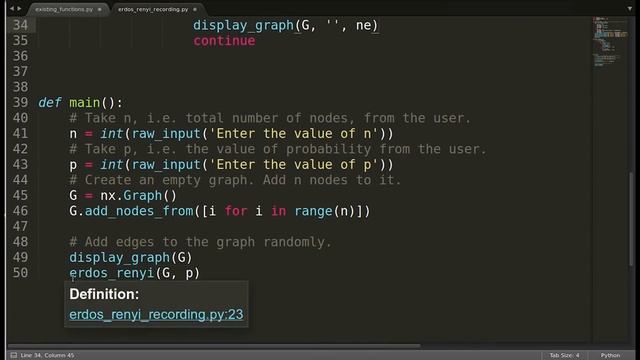Click 'add_nodes_from' on line 46

point(139,211)
